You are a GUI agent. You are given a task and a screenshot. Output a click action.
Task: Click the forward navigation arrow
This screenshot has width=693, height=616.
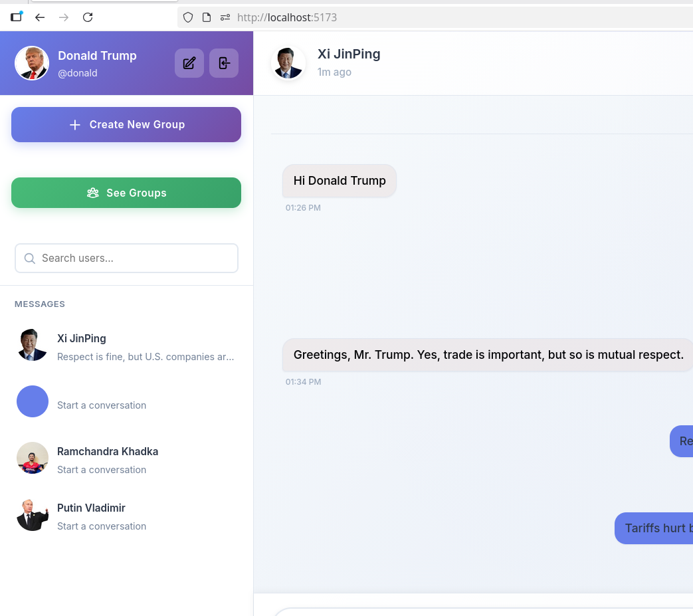[64, 17]
